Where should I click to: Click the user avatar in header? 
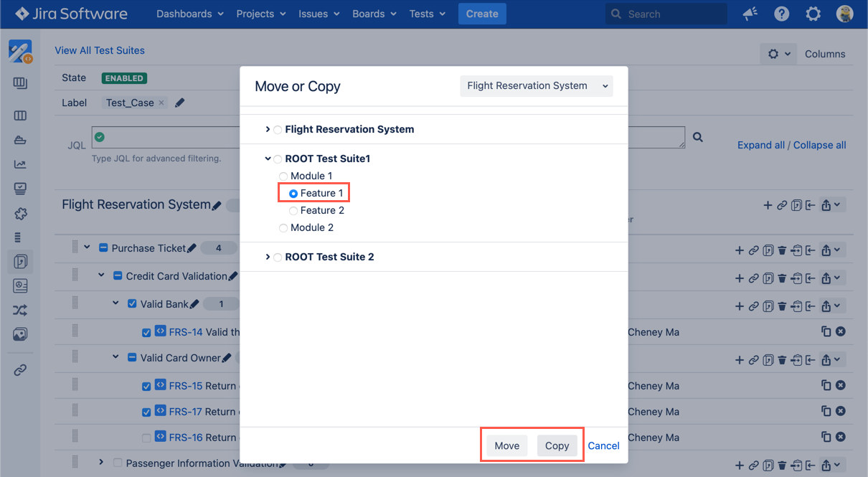click(x=844, y=14)
